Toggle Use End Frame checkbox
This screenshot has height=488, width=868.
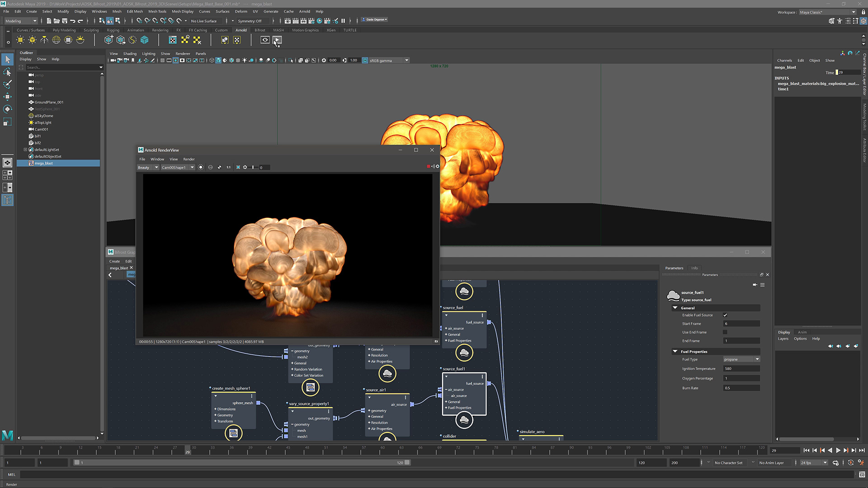tap(726, 332)
